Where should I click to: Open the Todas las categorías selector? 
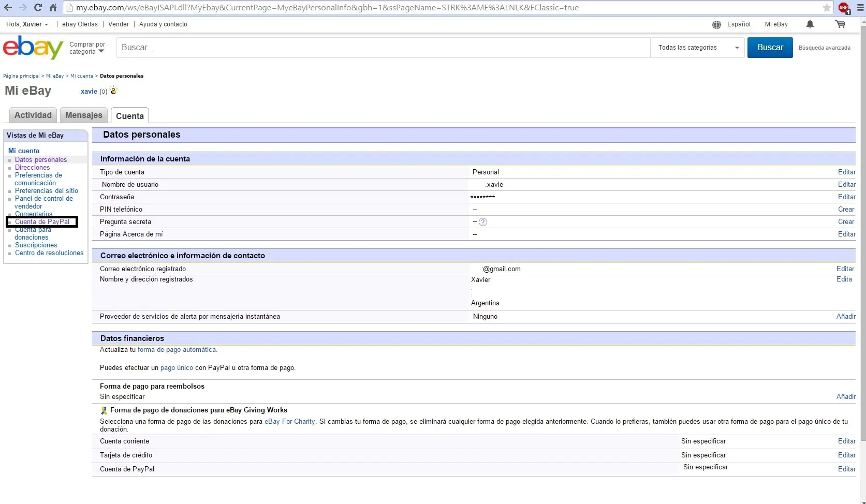(x=698, y=48)
